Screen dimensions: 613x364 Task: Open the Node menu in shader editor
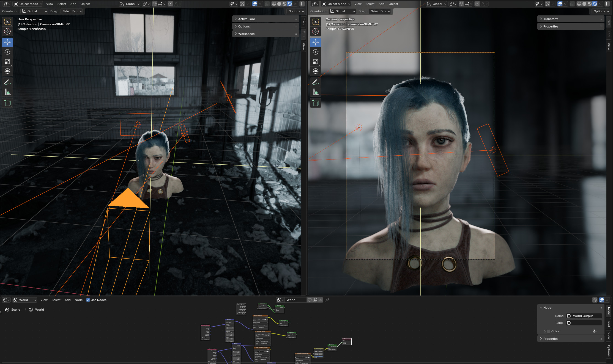point(78,300)
